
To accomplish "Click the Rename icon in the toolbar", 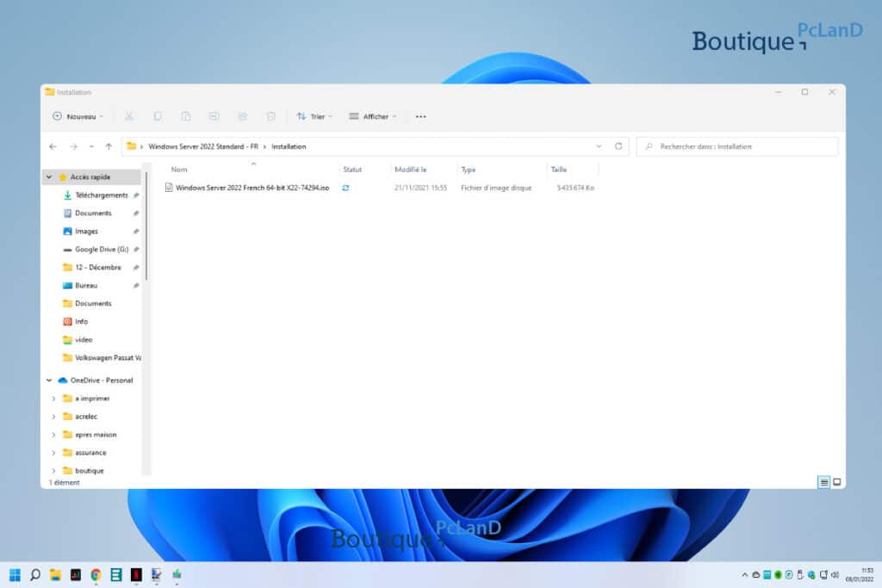I will point(214,116).
